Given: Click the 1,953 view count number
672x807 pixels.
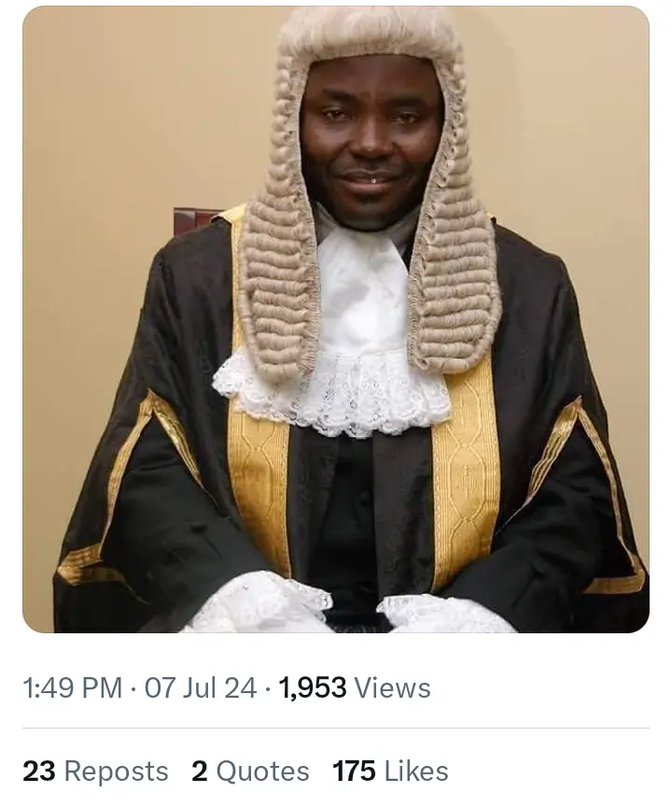Looking at the screenshot, I should click(x=313, y=687).
